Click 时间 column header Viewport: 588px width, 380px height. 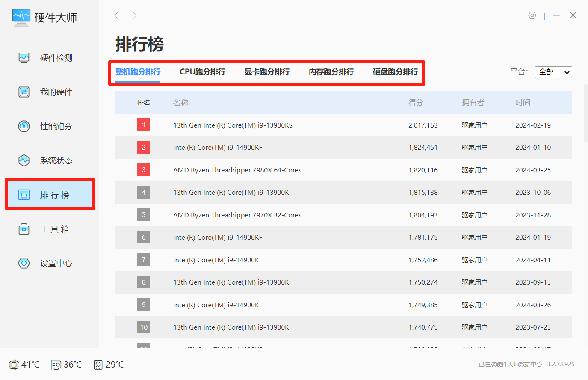523,103
